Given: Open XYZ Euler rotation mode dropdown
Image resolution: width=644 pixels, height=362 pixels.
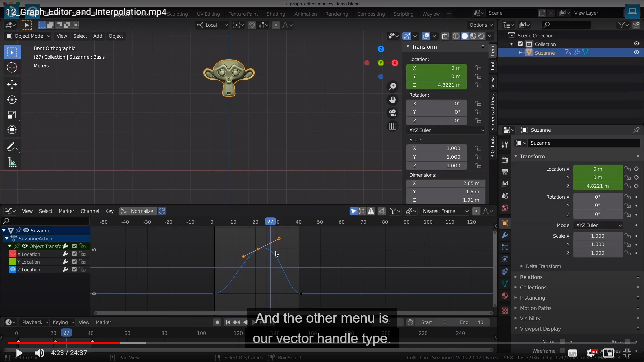Looking at the screenshot, I should (446, 130).
